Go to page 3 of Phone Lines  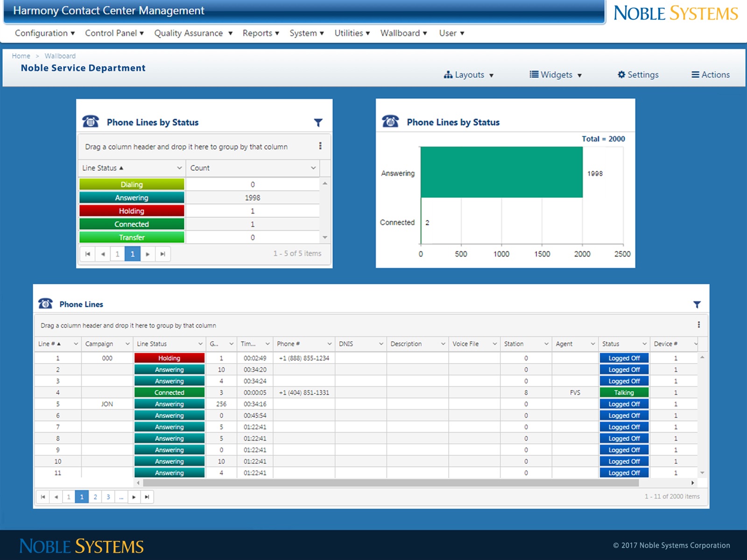pos(108,497)
